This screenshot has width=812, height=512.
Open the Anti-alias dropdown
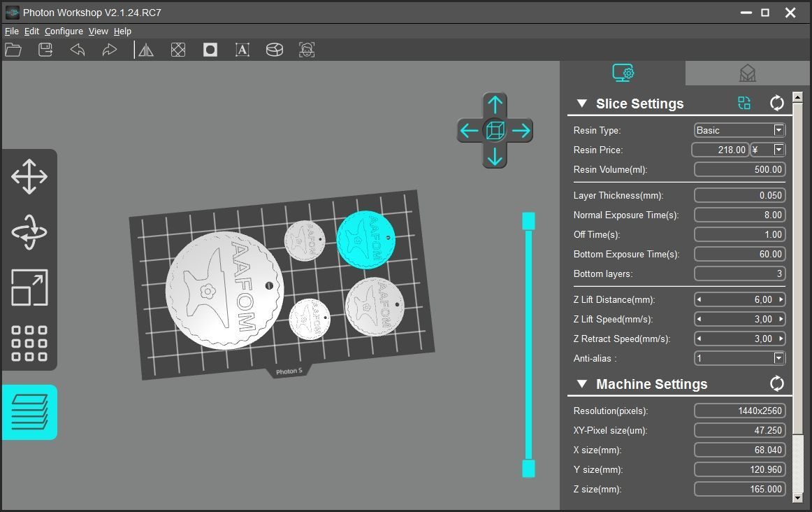tap(778, 358)
